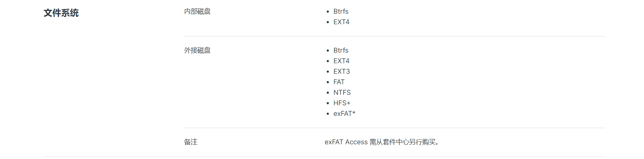Click the exFAT* list item
This screenshot has height=159, width=644.
[x=343, y=114]
